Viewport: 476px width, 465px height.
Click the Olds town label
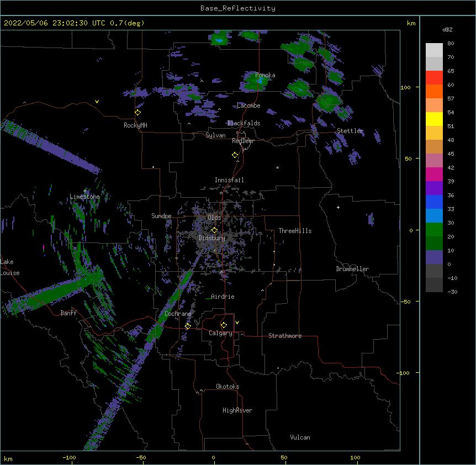214,218
